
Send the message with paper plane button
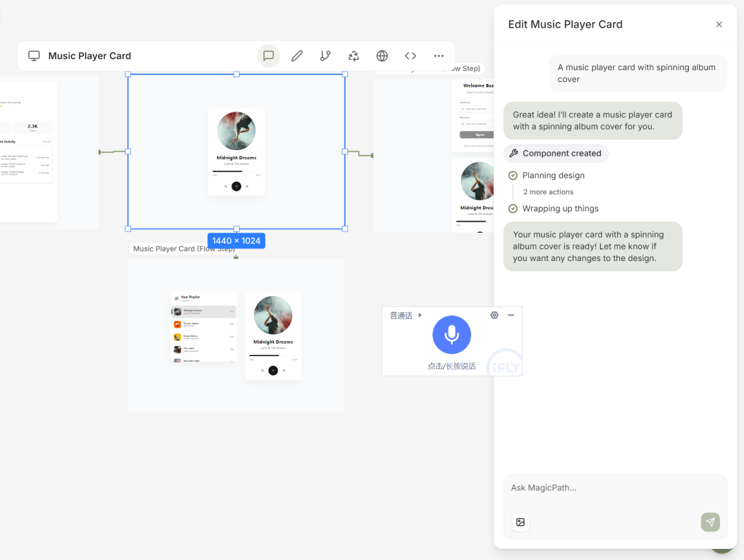coord(710,522)
